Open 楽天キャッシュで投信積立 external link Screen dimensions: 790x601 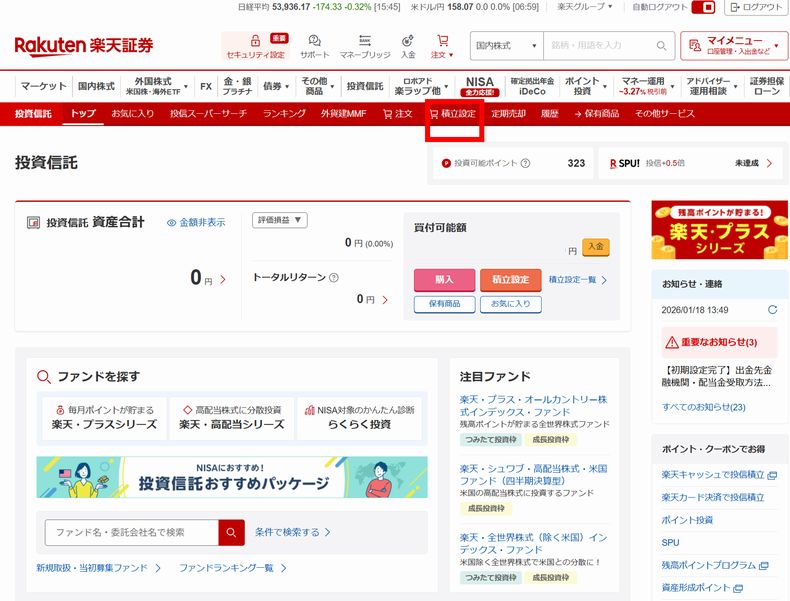pos(719,475)
